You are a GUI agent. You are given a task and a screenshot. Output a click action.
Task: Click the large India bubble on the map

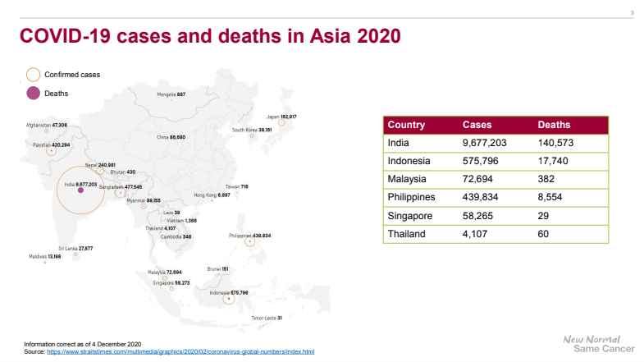tap(80, 191)
